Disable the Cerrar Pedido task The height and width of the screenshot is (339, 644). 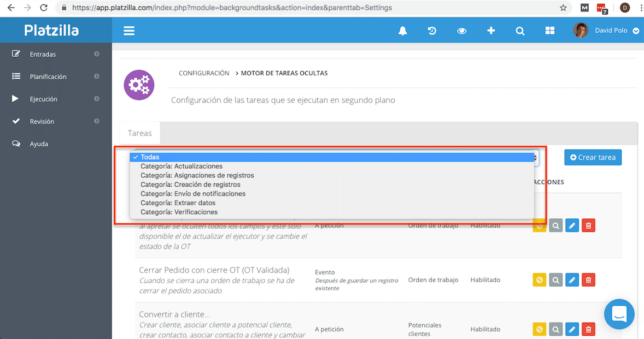540,280
